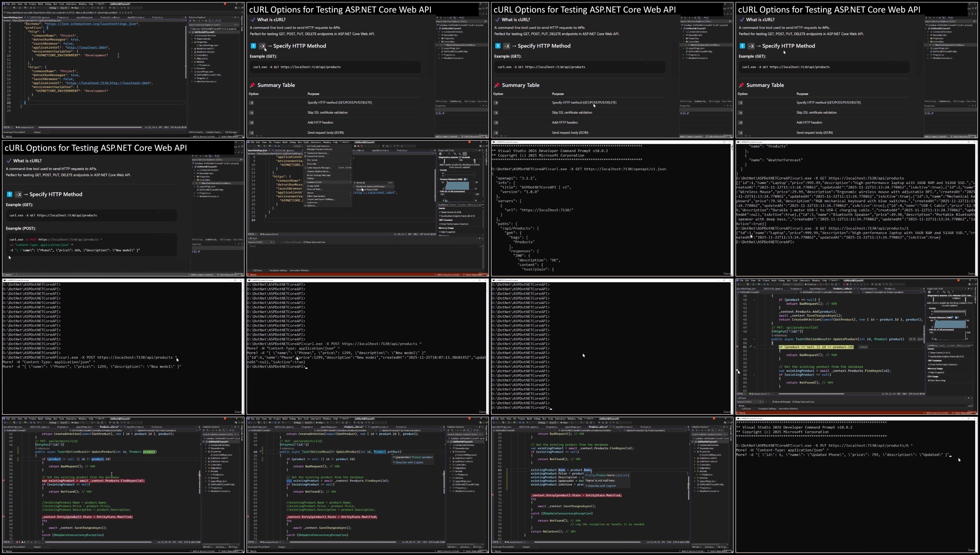Viewport: 980px width, 555px height.
Task: Open settings gear for the 17 seconds diagnostics session
Action: pyautogui.click(x=440, y=154)
